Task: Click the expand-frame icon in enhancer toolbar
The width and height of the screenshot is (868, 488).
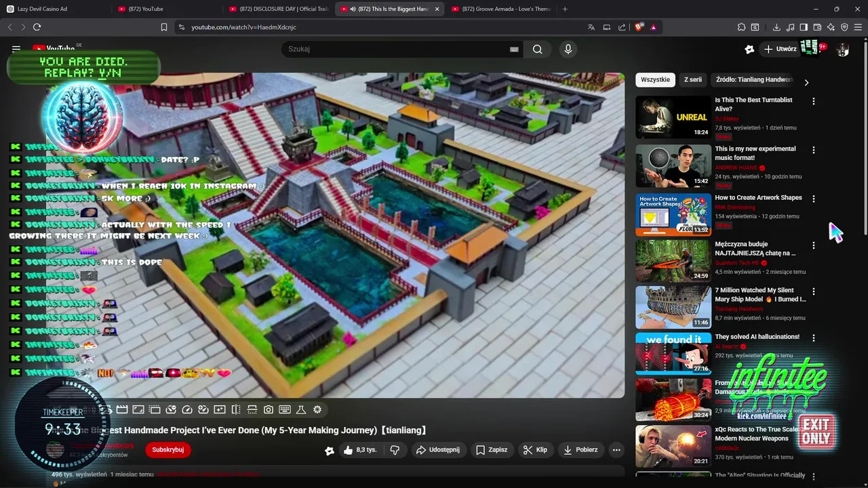Action: tap(138, 409)
